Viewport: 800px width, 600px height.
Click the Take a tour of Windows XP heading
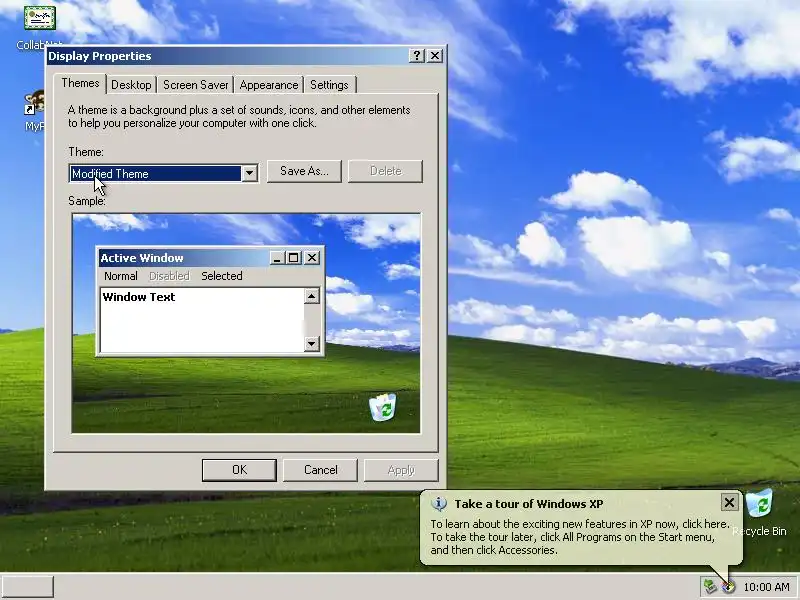(x=529, y=504)
